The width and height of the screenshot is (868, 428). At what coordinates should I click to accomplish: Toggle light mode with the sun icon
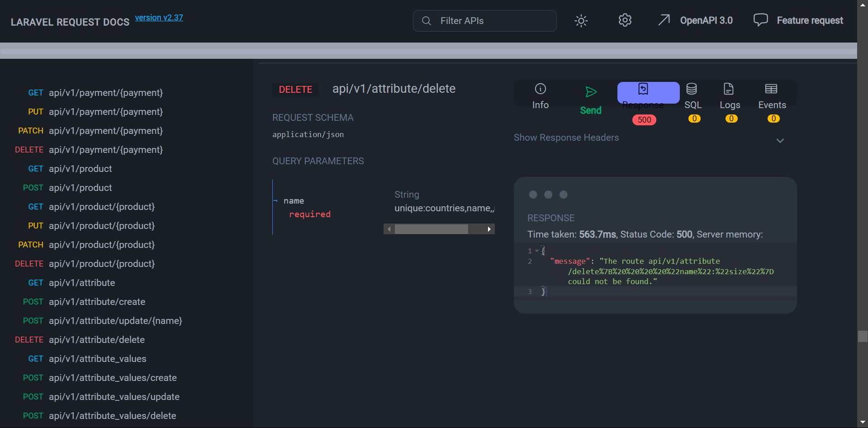581,21
